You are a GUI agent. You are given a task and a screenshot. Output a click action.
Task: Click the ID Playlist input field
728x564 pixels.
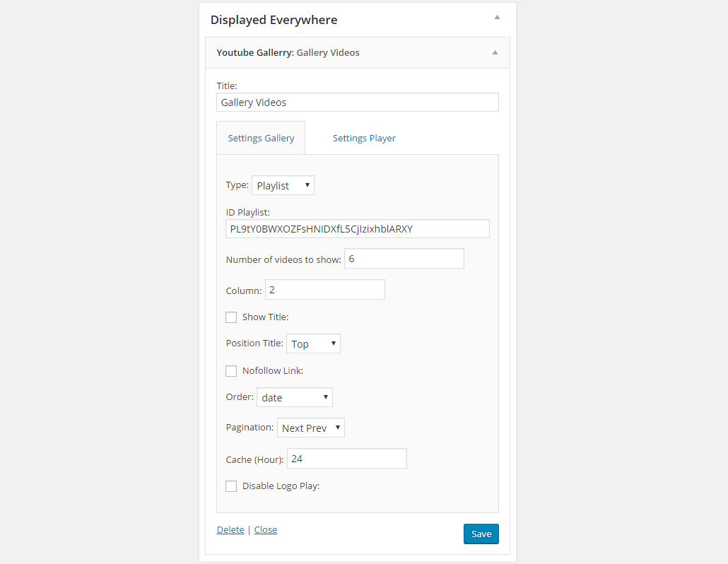(x=358, y=229)
